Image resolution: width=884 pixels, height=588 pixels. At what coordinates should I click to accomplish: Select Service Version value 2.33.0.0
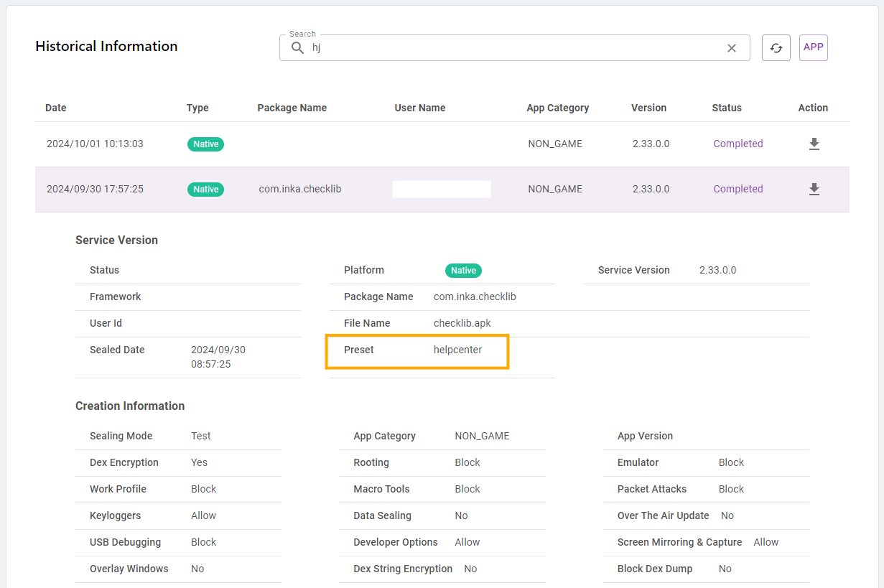pos(717,270)
